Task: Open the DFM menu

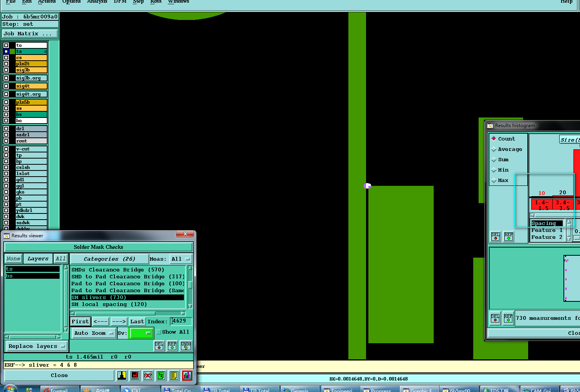Action: tap(120, 2)
